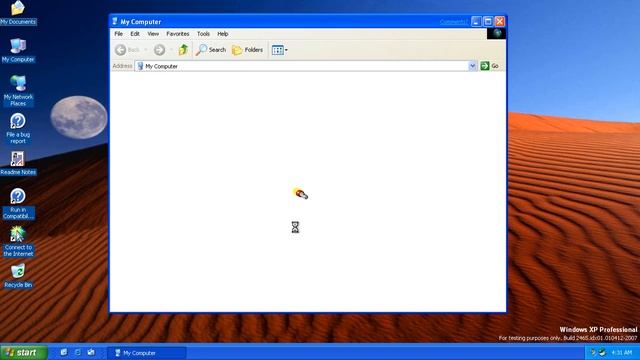Open the File menu
The width and height of the screenshot is (640, 360).
[x=118, y=34]
